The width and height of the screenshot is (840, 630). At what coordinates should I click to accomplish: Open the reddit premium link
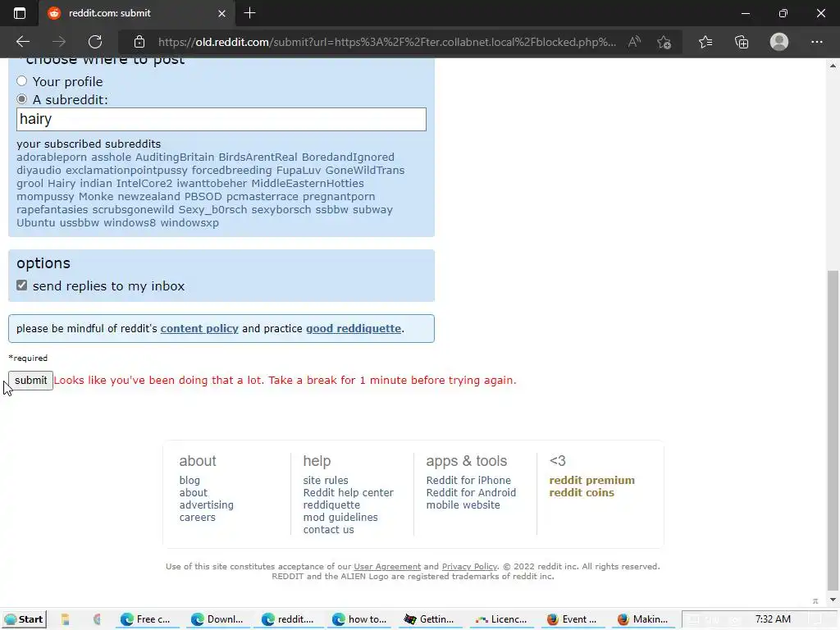coord(592,481)
